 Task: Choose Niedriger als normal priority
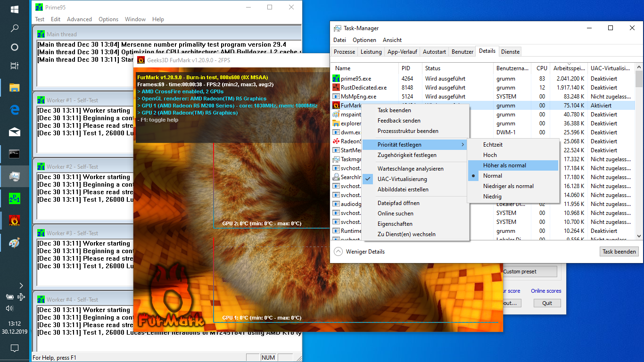pos(513,186)
